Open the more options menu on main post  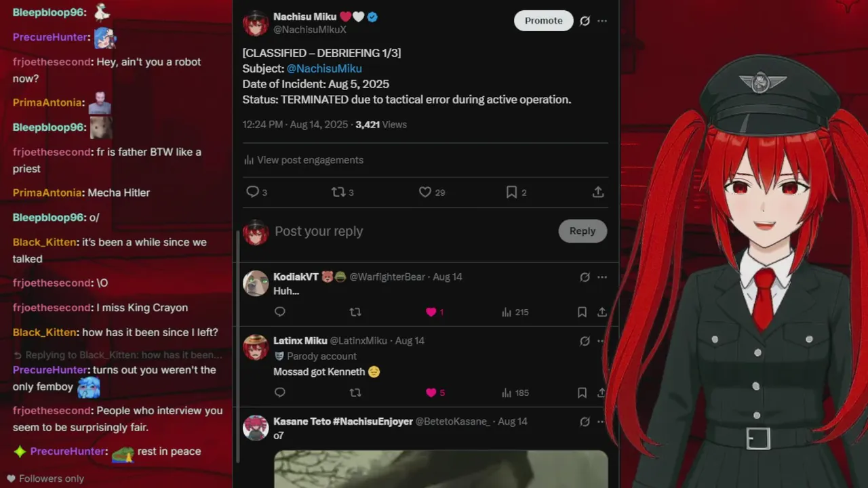coord(602,21)
